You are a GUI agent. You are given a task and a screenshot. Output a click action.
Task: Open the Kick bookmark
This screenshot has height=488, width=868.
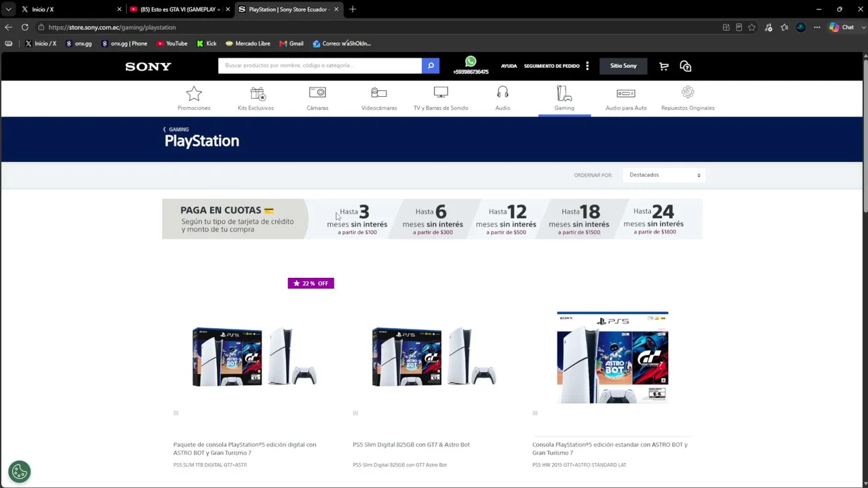(207, 43)
